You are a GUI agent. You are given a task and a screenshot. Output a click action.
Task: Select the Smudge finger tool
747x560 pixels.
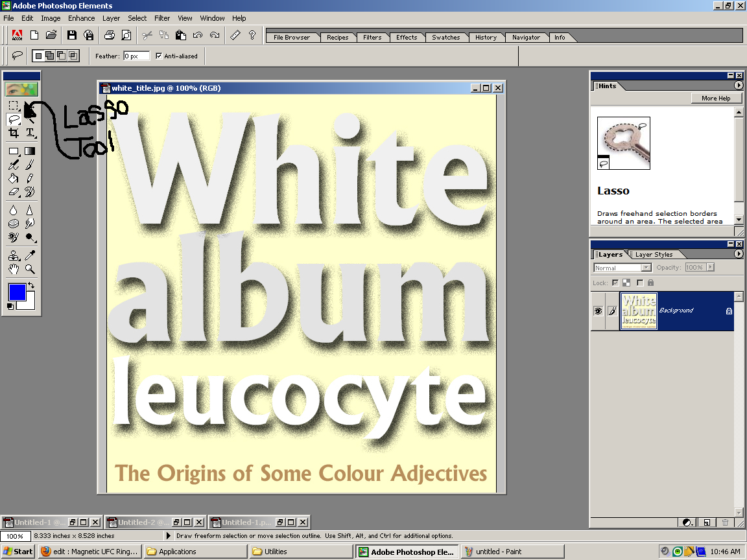coord(30,224)
